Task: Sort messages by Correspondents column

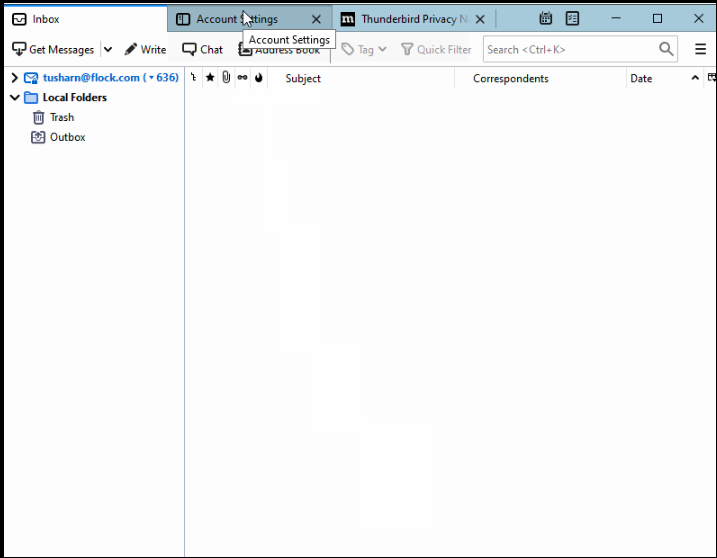Action: [540, 78]
